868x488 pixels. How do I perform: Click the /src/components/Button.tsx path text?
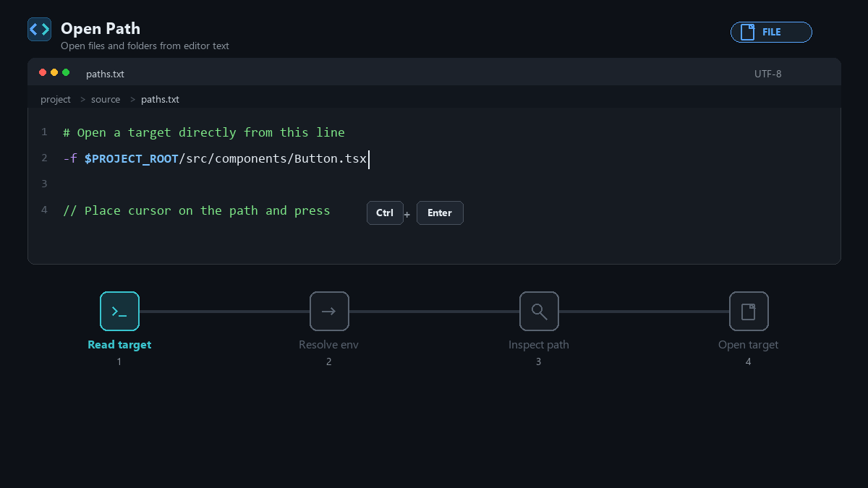coord(273,158)
